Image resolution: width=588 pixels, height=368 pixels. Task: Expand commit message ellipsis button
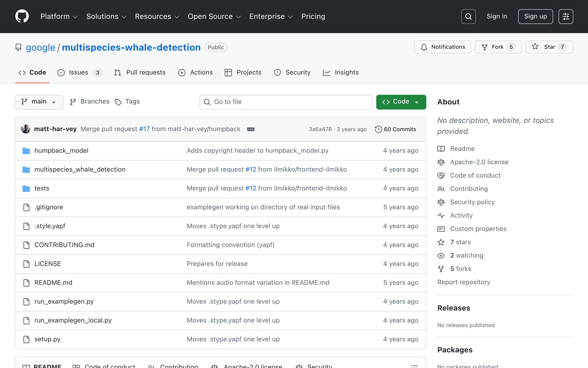tap(251, 129)
